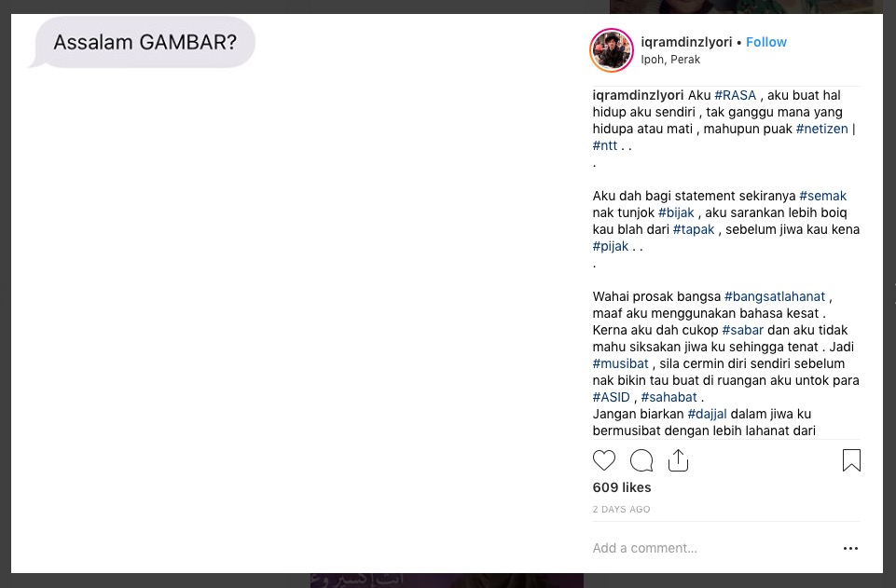
Task: Open iqramdinzlyori profile picture
Action: coord(612,50)
